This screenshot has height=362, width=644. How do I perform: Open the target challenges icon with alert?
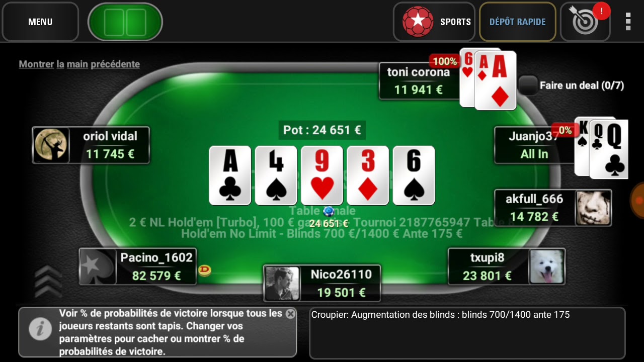tap(585, 22)
